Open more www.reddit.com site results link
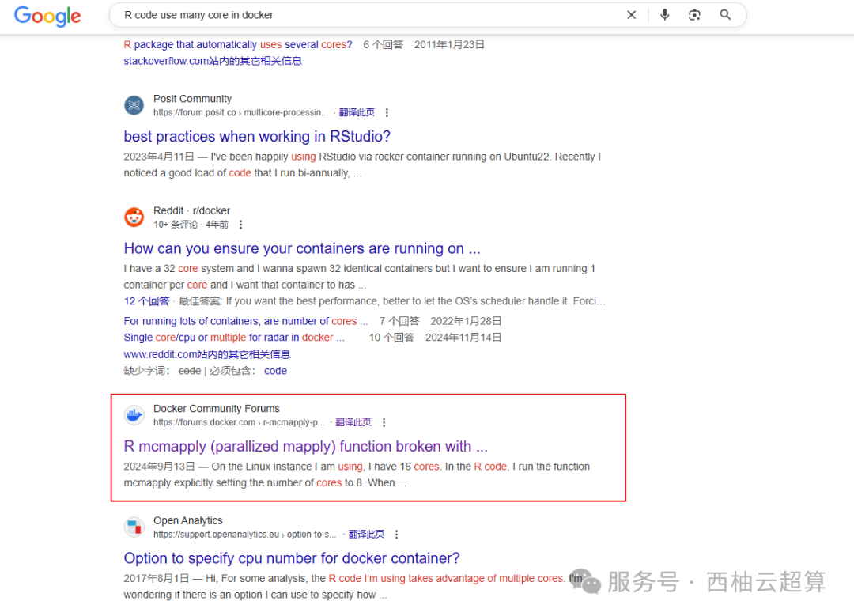Screen dimensions: 854x616 207,354
